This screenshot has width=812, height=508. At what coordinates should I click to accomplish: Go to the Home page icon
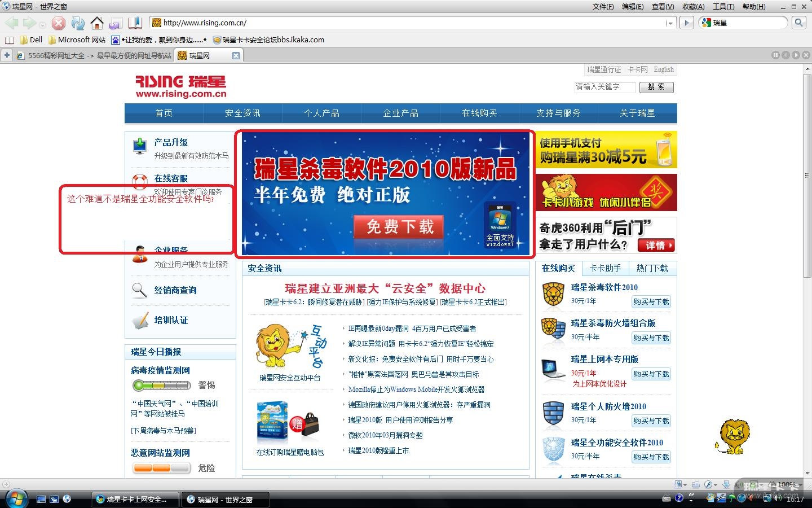click(x=97, y=23)
